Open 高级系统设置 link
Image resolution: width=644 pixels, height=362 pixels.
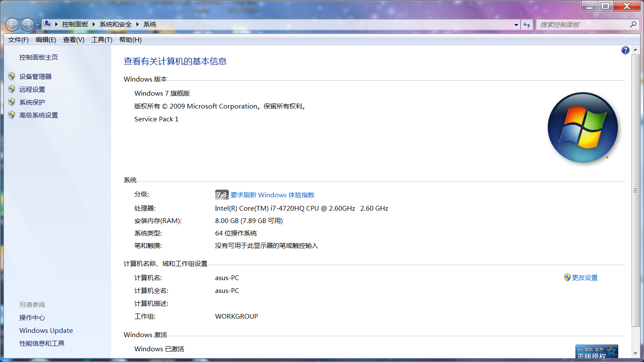(39, 115)
